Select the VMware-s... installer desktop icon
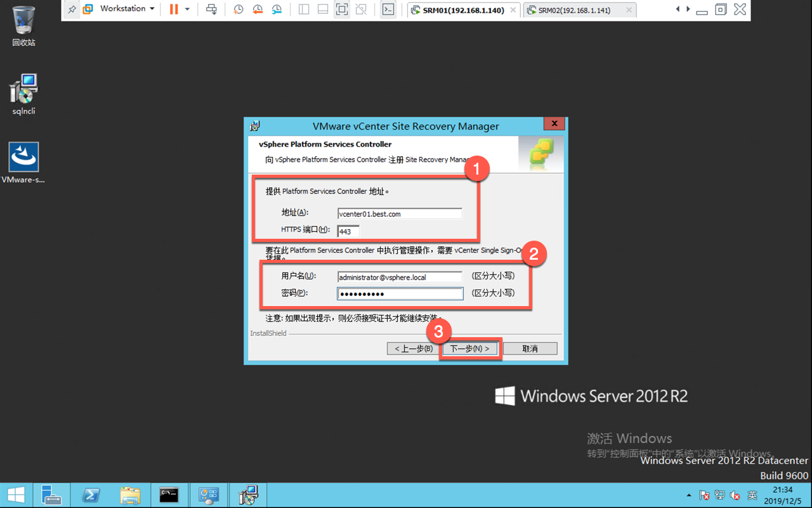The image size is (812, 508). pos(23,163)
